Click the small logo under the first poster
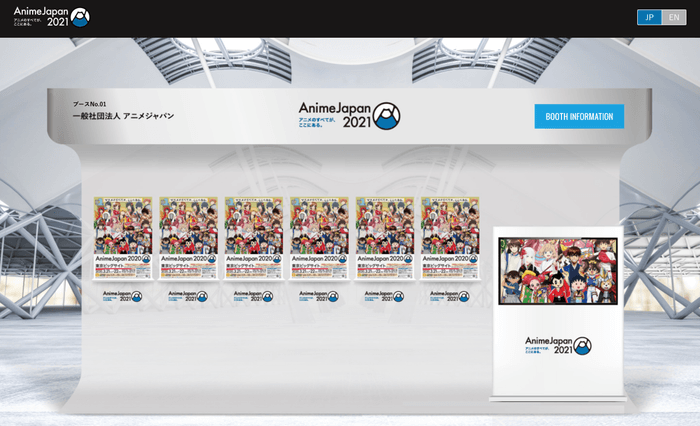The height and width of the screenshot is (426, 700). pyautogui.click(x=122, y=296)
